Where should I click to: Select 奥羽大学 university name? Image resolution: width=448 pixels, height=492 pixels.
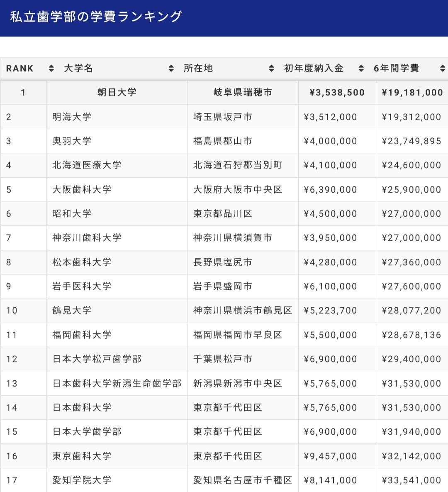[x=72, y=141]
